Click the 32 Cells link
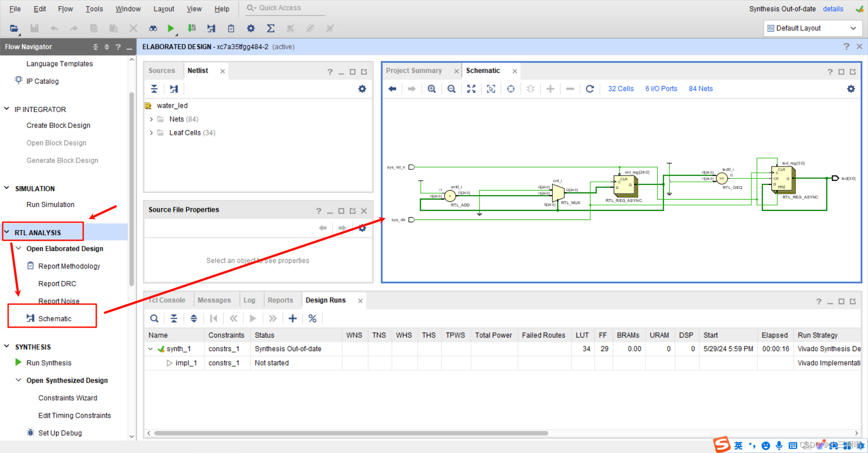Image resolution: width=868 pixels, height=453 pixels. point(621,89)
